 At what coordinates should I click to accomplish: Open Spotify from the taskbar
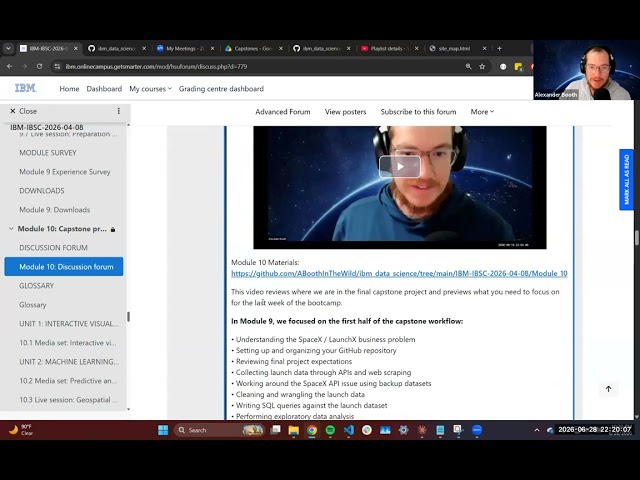click(330, 430)
